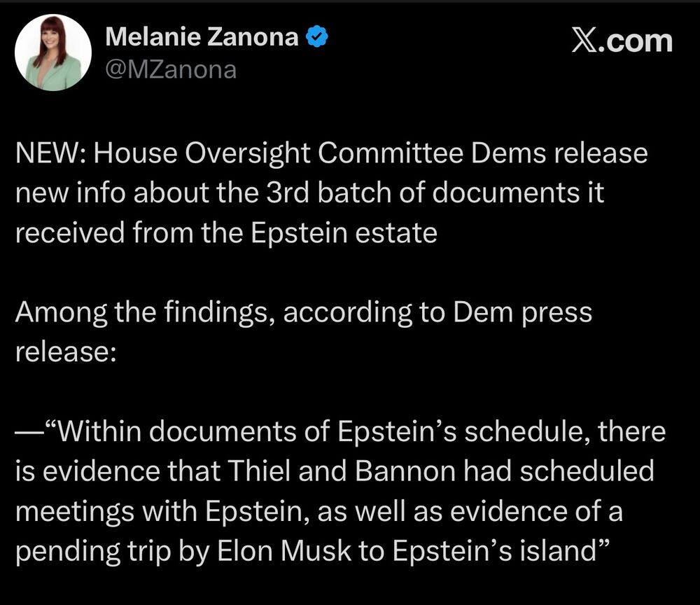Click the line "Among the findings"
The image size is (700, 605).
[145, 312]
